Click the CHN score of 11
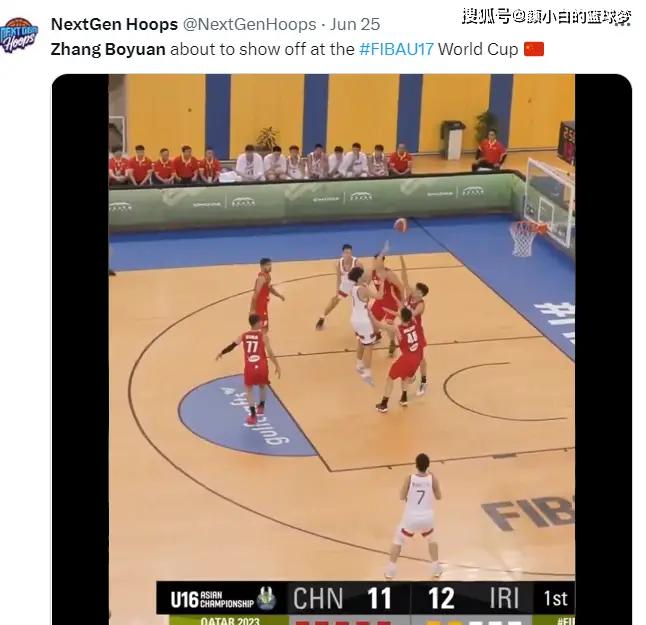The width and height of the screenshot is (646, 625). pyautogui.click(x=379, y=598)
